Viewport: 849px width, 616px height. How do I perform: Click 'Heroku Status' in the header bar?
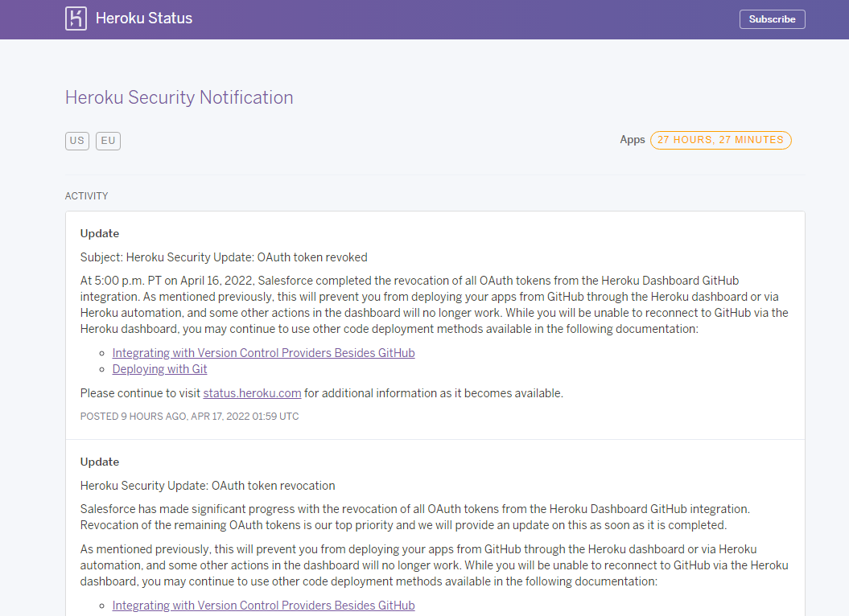[145, 18]
